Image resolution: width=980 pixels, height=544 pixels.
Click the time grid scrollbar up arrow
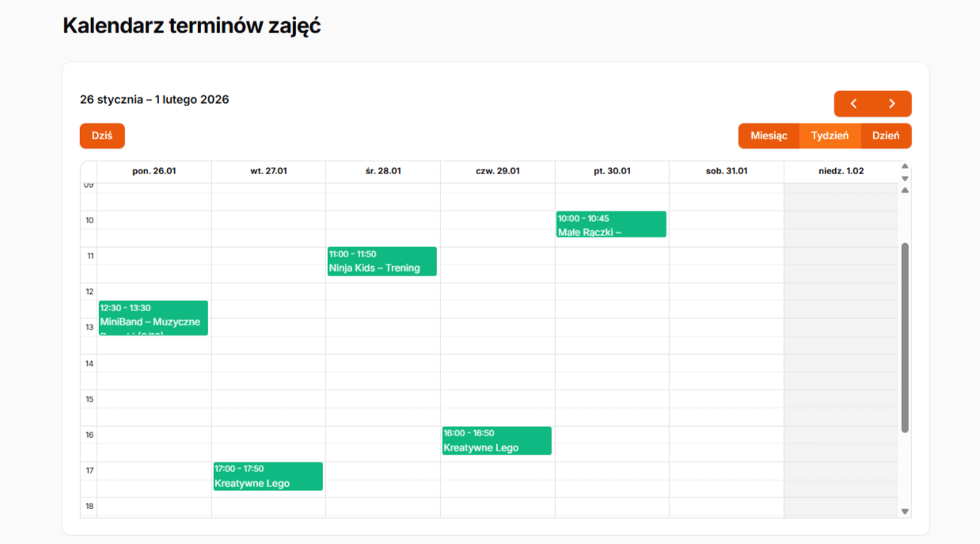905,190
